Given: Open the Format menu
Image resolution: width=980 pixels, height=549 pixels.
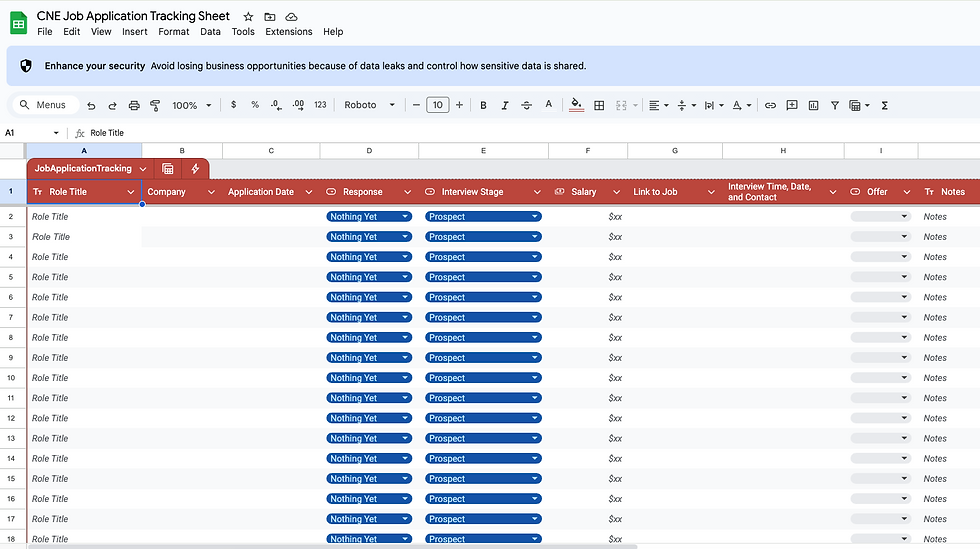Looking at the screenshot, I should (174, 32).
